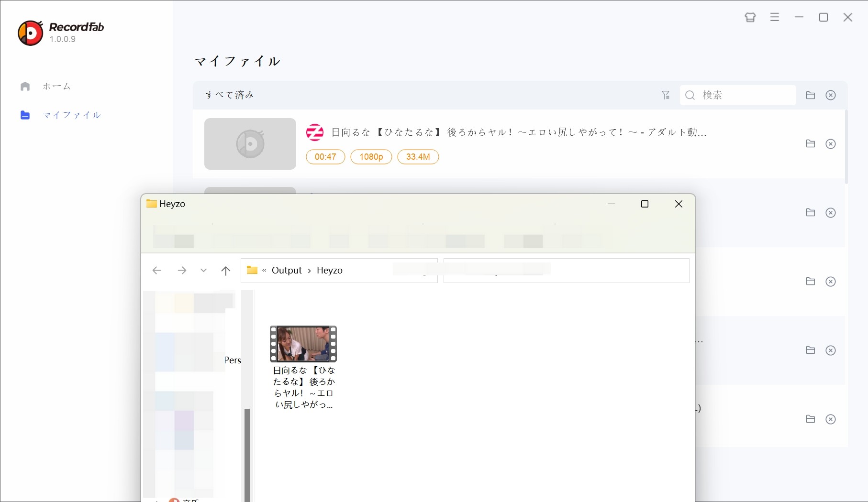The width and height of the screenshot is (868, 502).
Task: Open the filter funnel icon
Action: click(x=666, y=95)
